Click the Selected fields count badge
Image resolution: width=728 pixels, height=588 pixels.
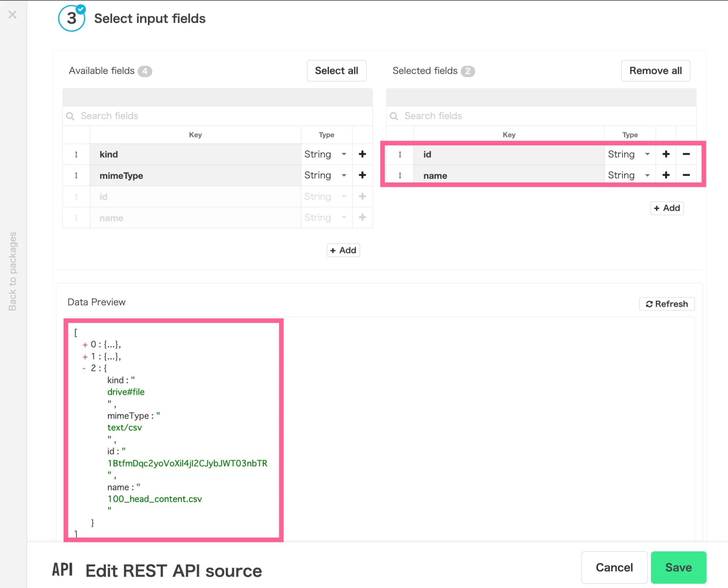click(468, 71)
